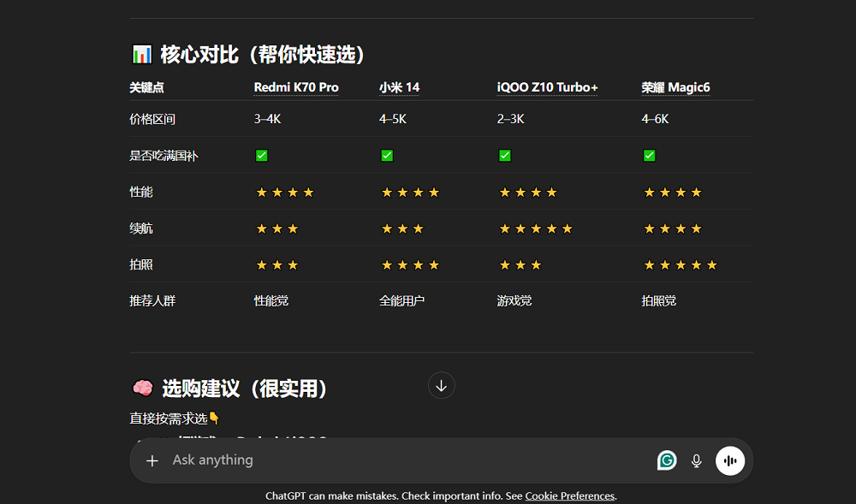
Task: Activate the microphone dictation icon
Action: (696, 460)
